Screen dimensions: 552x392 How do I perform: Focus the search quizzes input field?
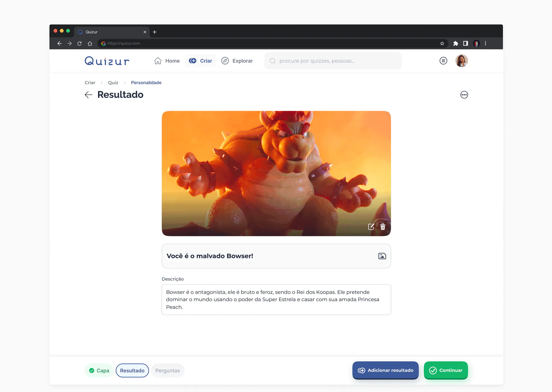(x=333, y=61)
